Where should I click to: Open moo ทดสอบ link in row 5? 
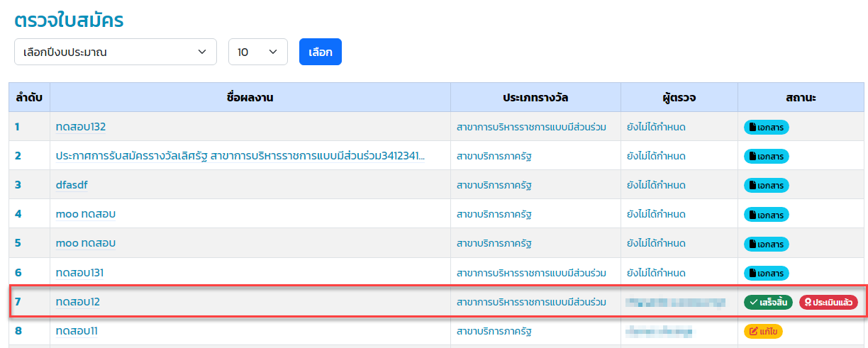coord(86,243)
